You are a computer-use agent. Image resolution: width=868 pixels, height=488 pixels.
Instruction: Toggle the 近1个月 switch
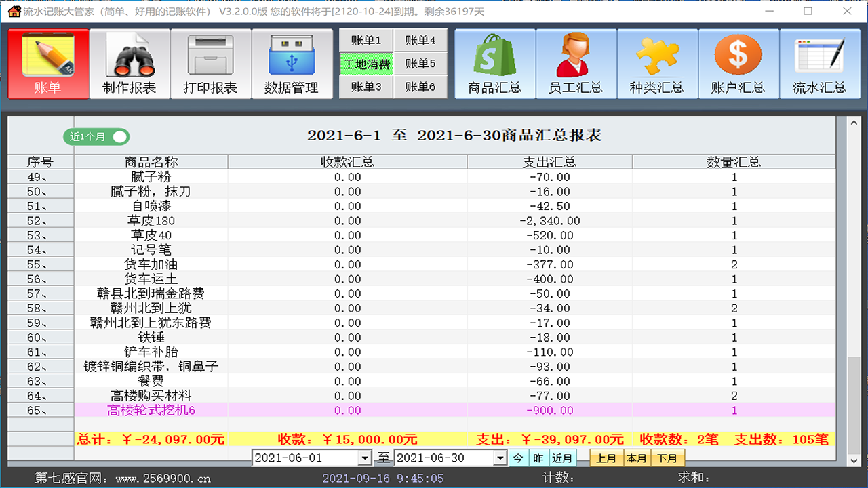[96, 136]
